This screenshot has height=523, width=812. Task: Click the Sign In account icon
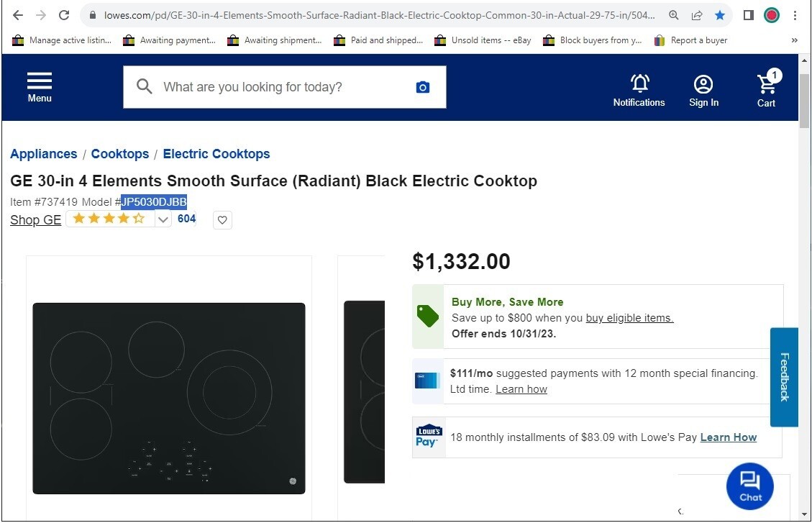[x=703, y=84]
